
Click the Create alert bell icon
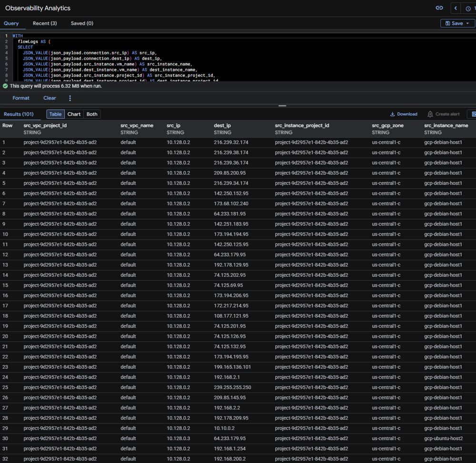pos(430,114)
